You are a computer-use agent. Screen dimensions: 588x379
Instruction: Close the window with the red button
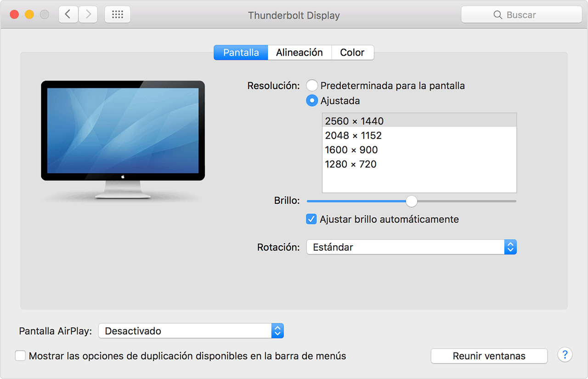(x=14, y=15)
